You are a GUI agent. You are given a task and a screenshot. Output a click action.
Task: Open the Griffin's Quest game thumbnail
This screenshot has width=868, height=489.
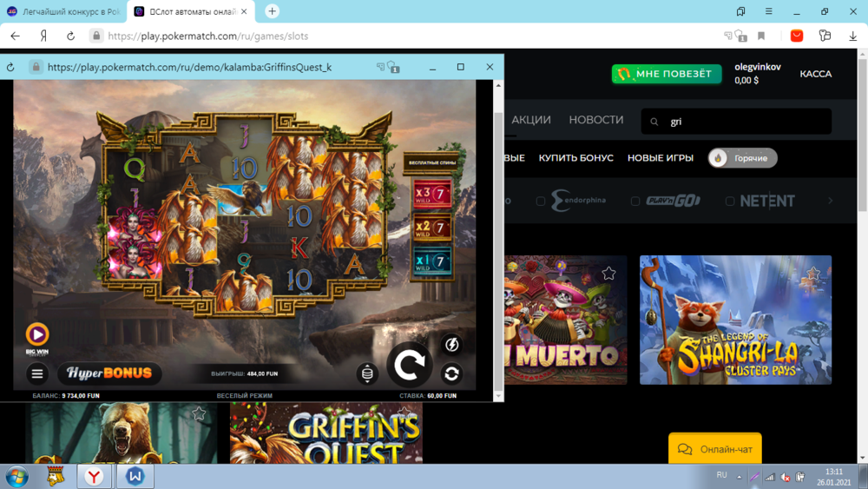[326, 433]
